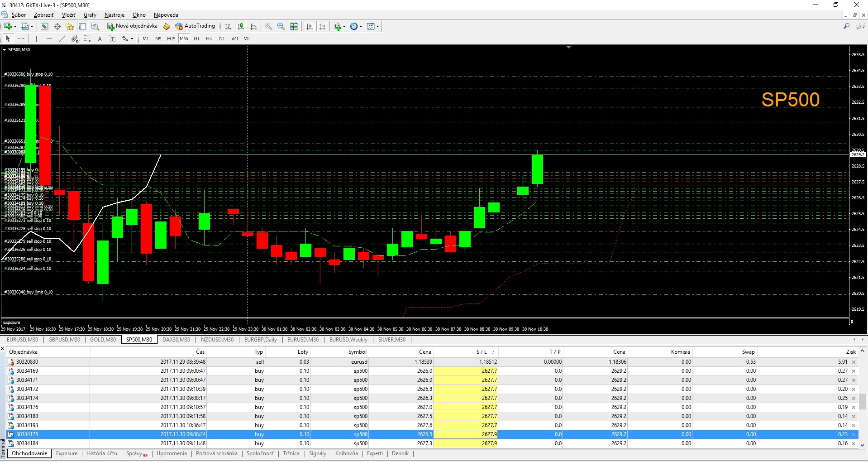This screenshot has height=462, width=868.
Task: Draw a horizontal line
Action: pos(49,38)
